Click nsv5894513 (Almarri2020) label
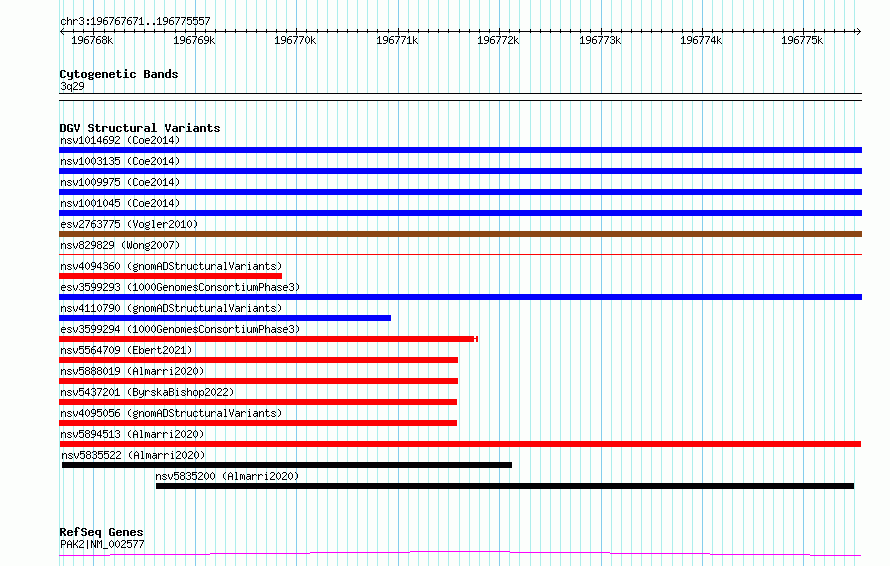 [132, 434]
